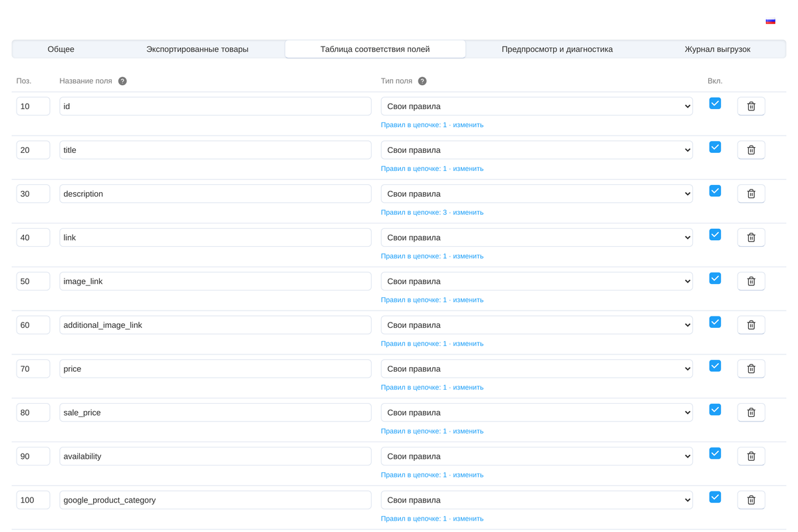Disable the price field checkbox
This screenshot has height=532, width=798.
pos(715,366)
